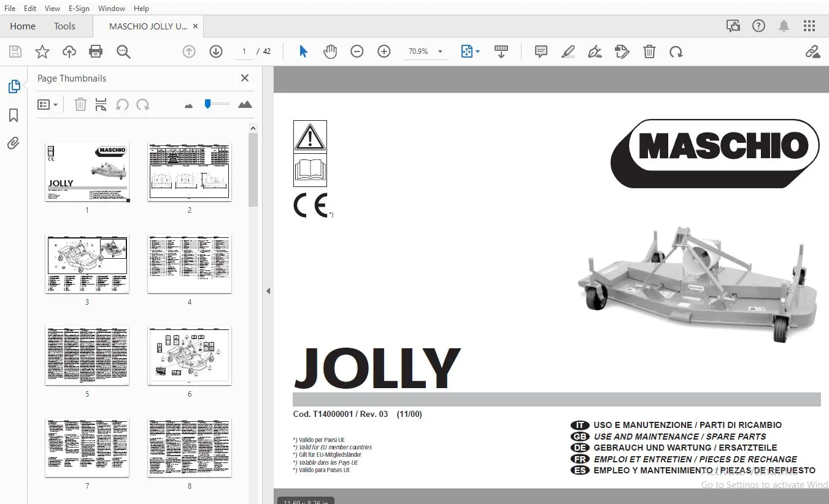Select the page 6 thumbnail
The height and width of the screenshot is (504, 829).
coord(190,356)
